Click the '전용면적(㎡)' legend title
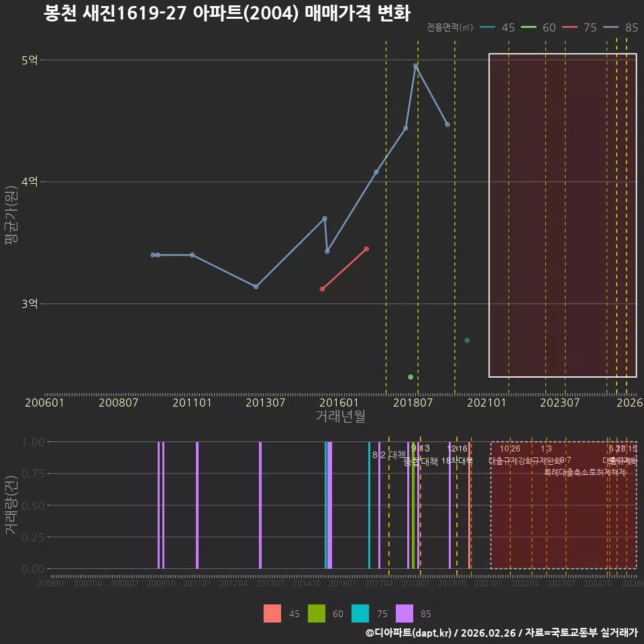This screenshot has width=644, height=644. [x=449, y=28]
